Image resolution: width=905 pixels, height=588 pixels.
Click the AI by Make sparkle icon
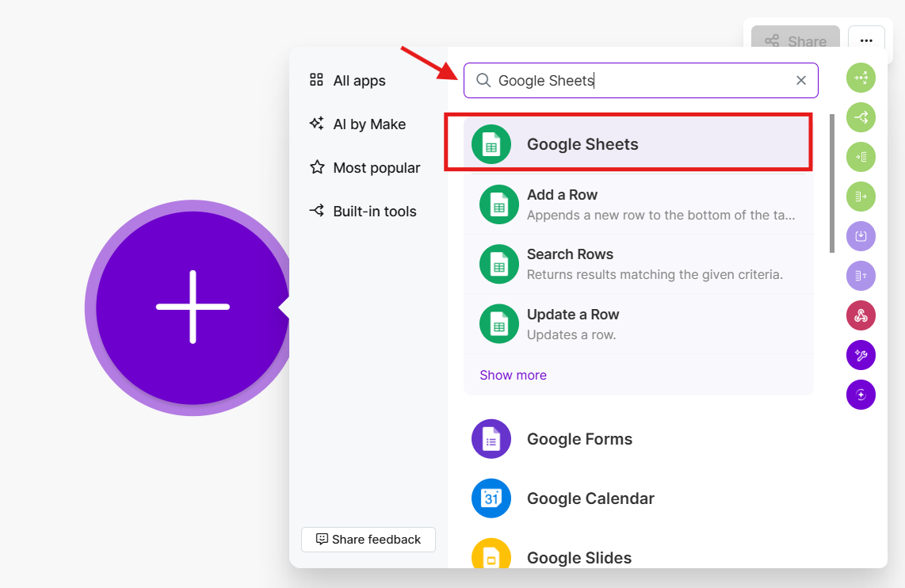[x=316, y=123]
